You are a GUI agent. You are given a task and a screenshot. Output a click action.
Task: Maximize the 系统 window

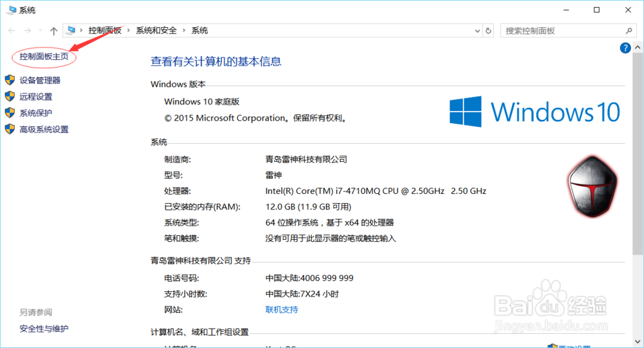pos(597,10)
